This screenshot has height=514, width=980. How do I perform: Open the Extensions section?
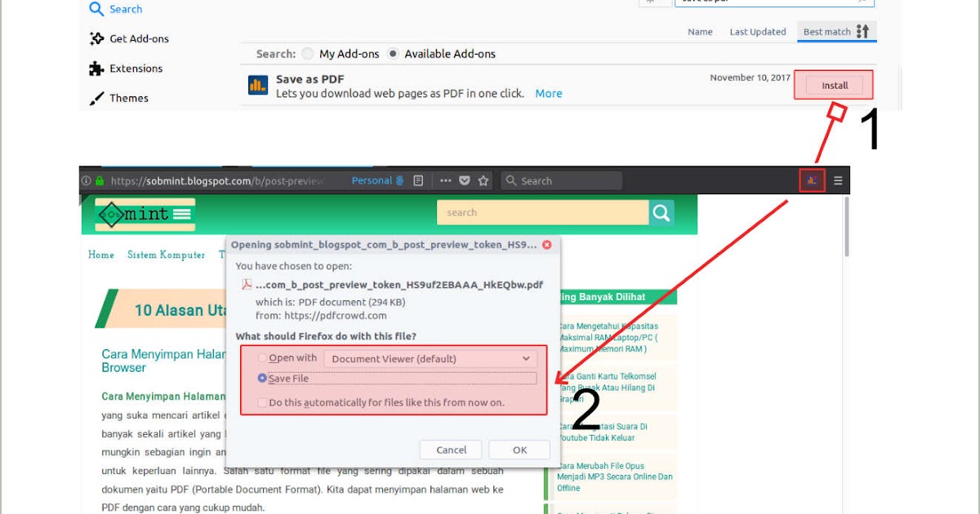click(x=126, y=69)
